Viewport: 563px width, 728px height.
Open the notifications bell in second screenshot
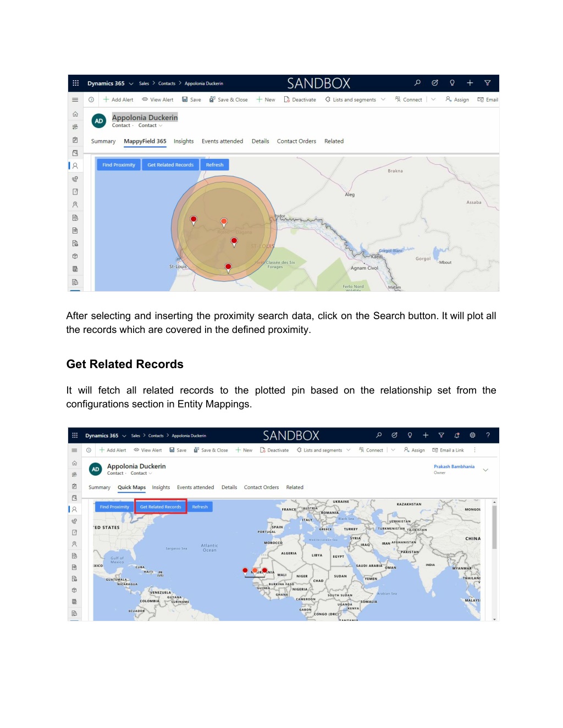457,435
